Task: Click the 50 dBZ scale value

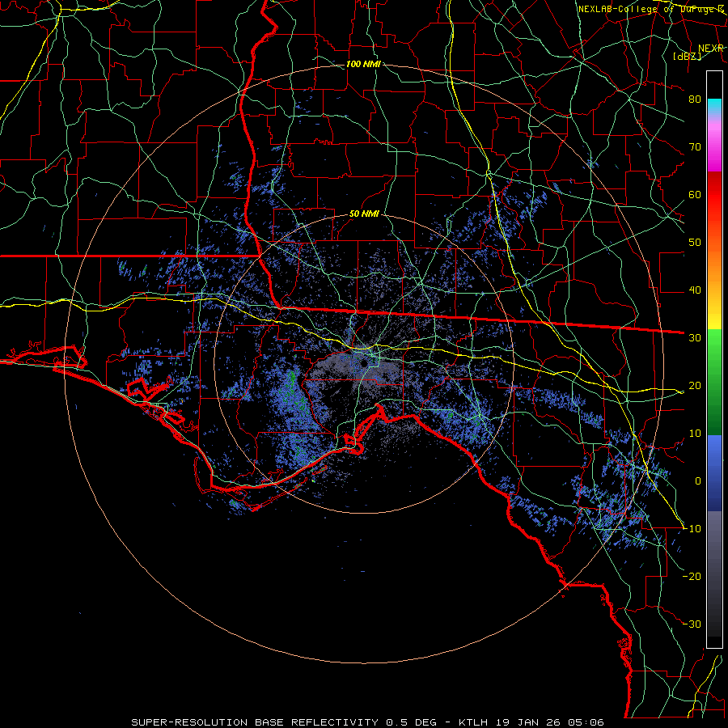Action: [695, 243]
